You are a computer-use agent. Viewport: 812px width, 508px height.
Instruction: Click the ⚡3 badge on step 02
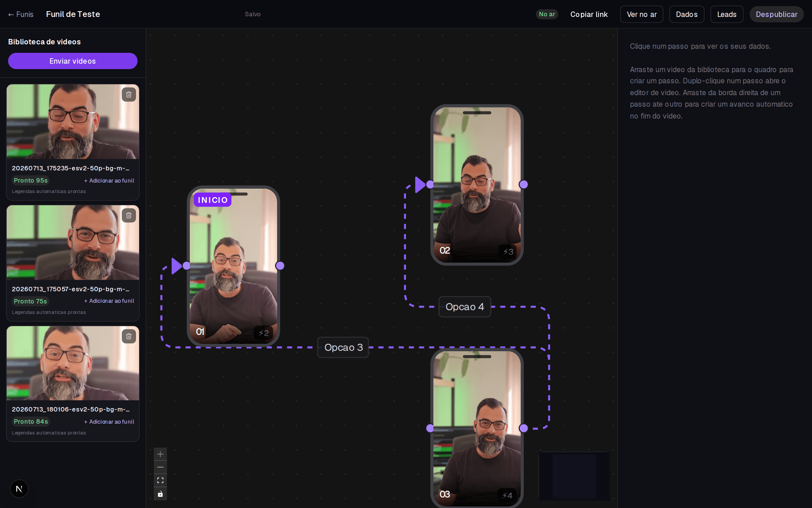[508, 252]
